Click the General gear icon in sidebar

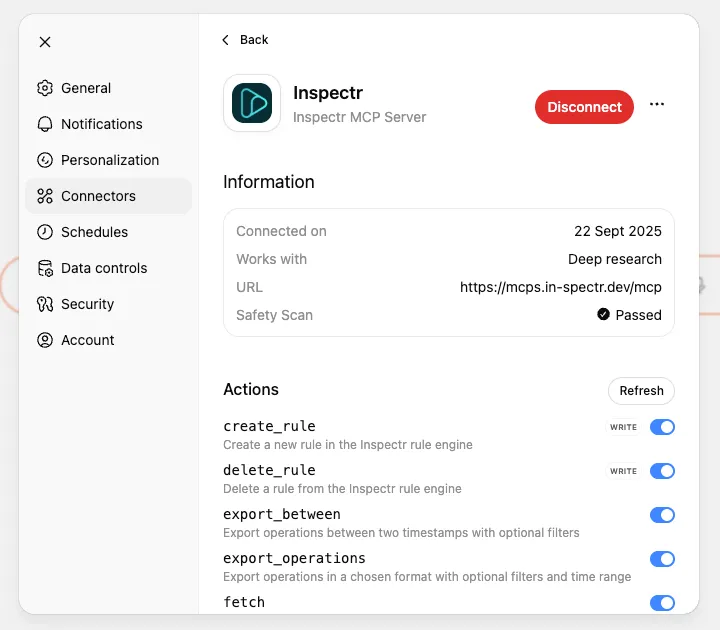click(x=44, y=88)
